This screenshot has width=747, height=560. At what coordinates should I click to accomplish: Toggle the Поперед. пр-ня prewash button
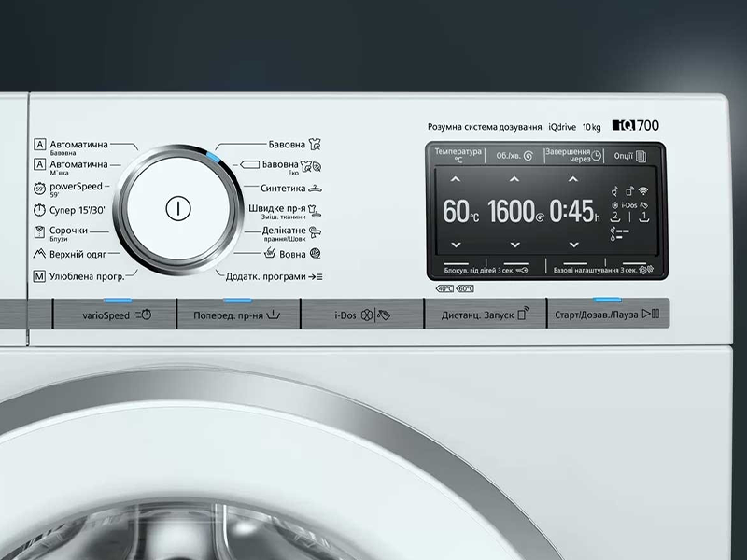(238, 314)
